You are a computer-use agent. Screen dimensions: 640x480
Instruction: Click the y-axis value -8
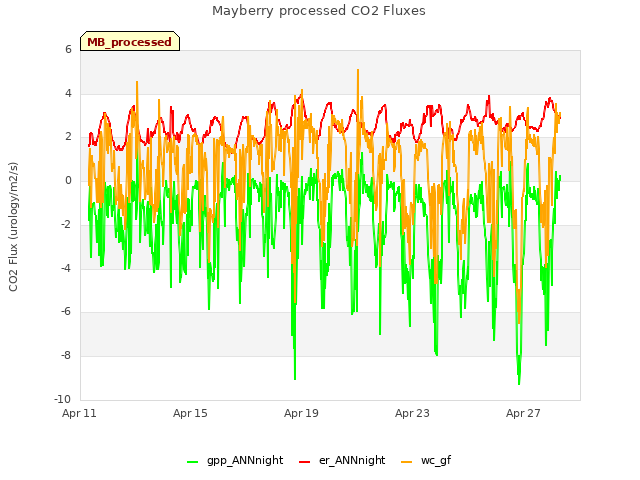[66, 356]
